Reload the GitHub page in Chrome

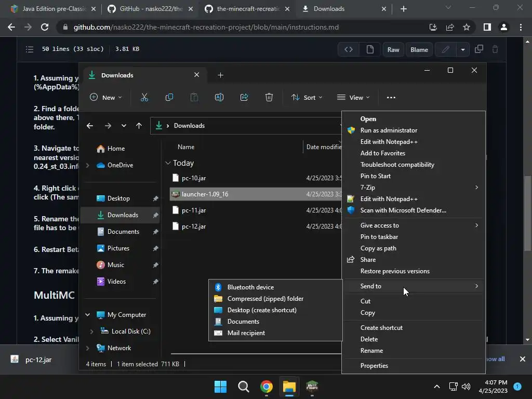pos(45,27)
